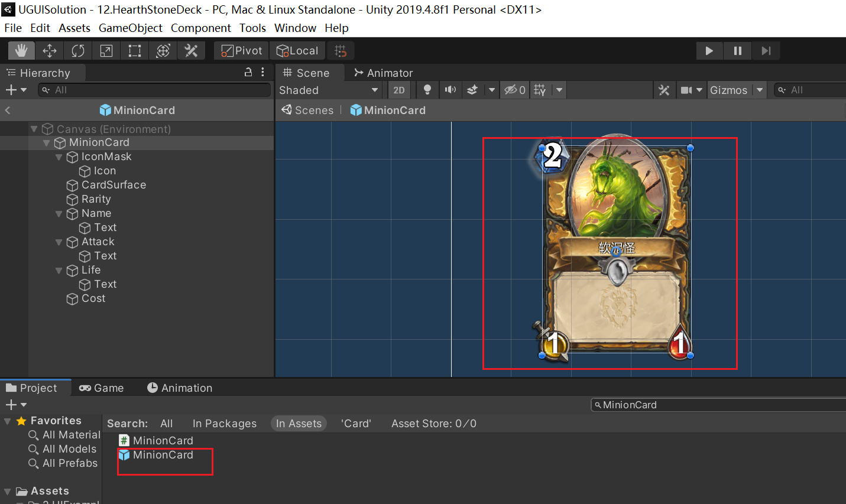Image resolution: width=846 pixels, height=504 pixels.
Task: Select the MinionCard prefab asset
Action: tap(163, 455)
